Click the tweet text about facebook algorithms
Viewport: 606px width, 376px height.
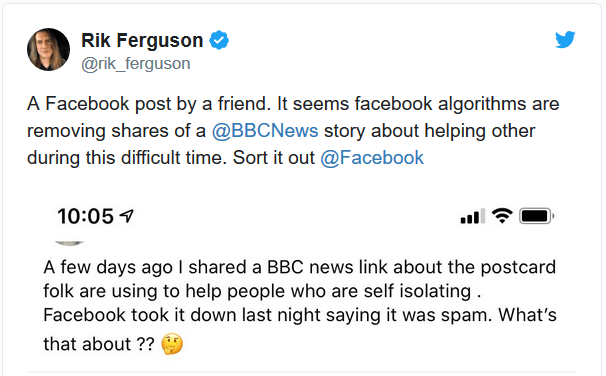coord(293,131)
